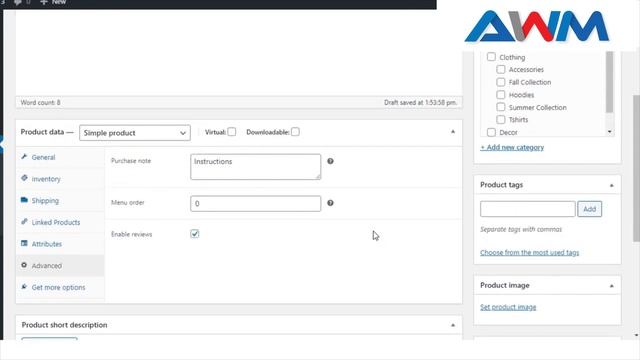
Task: Show help tooltip for Menu order
Action: coord(330,203)
